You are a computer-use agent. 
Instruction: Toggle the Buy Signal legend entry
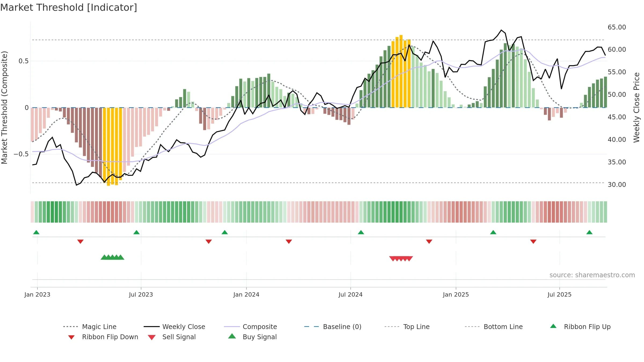point(252,337)
